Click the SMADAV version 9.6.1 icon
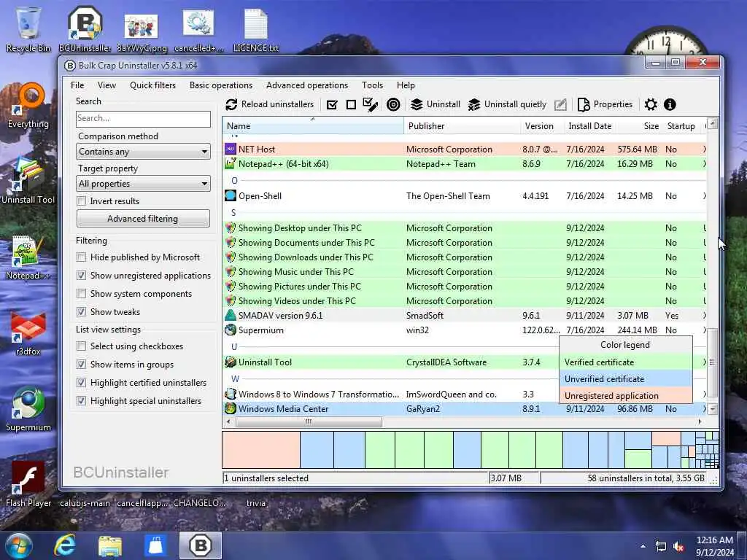 (x=230, y=315)
